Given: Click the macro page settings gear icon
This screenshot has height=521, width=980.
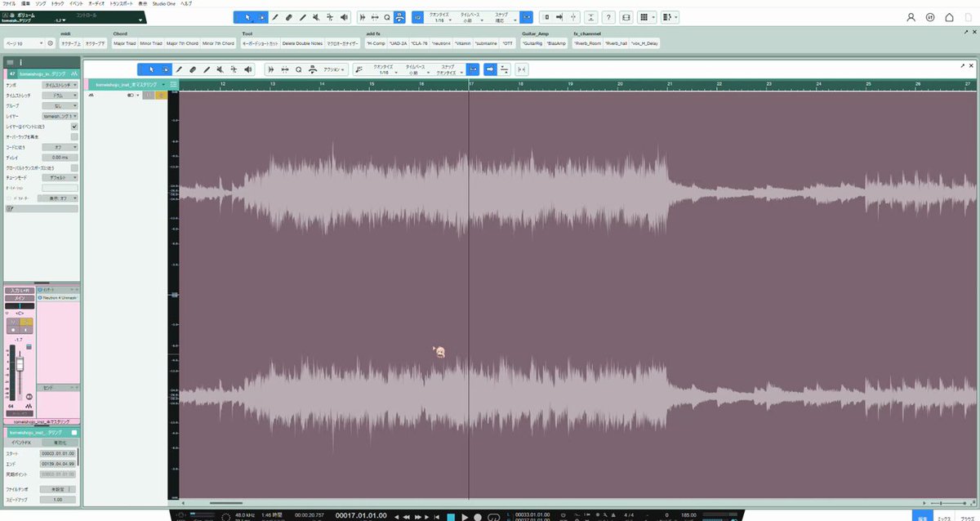Looking at the screenshot, I should coord(50,42).
